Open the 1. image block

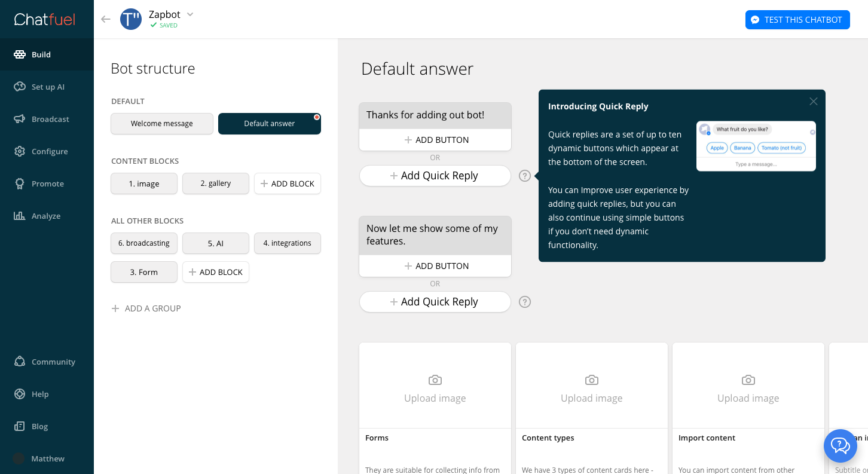144,184
